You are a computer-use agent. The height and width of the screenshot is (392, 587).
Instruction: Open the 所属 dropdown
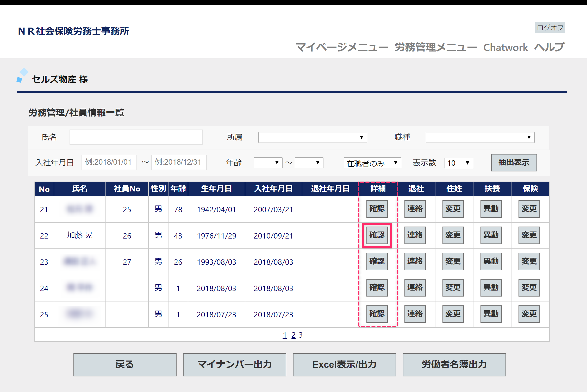click(312, 137)
